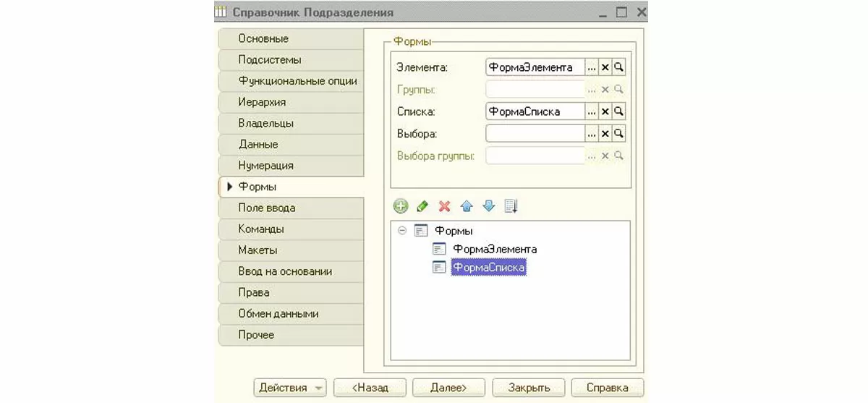
Task: Click the red delete form icon
Action: pos(444,206)
